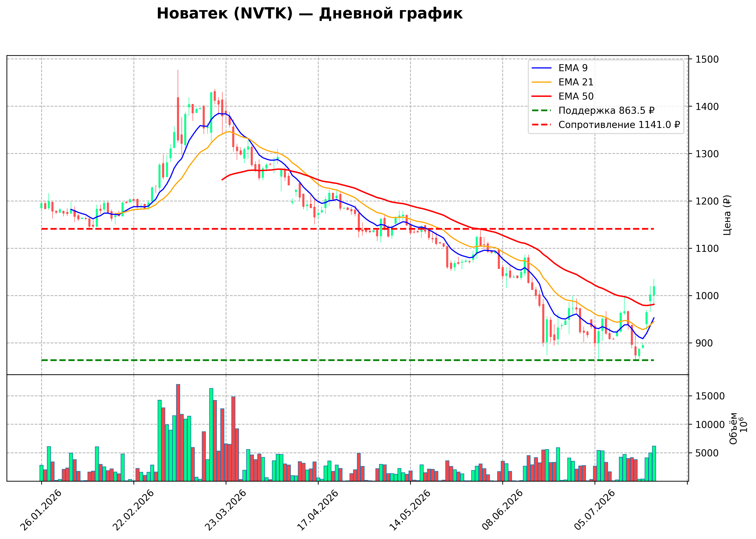Viewport: 756px width, 539px height.
Task: Select the Поддержка 863.5 ₽ legend entry
Action: (593, 111)
